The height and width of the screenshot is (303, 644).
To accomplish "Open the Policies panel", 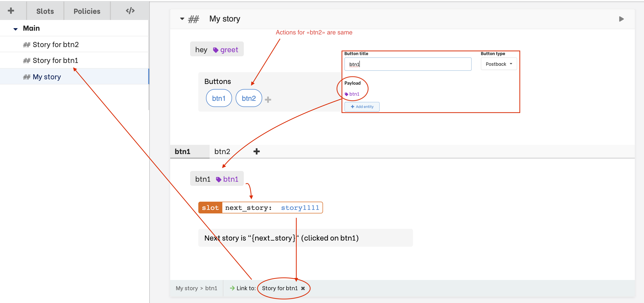I will [87, 11].
